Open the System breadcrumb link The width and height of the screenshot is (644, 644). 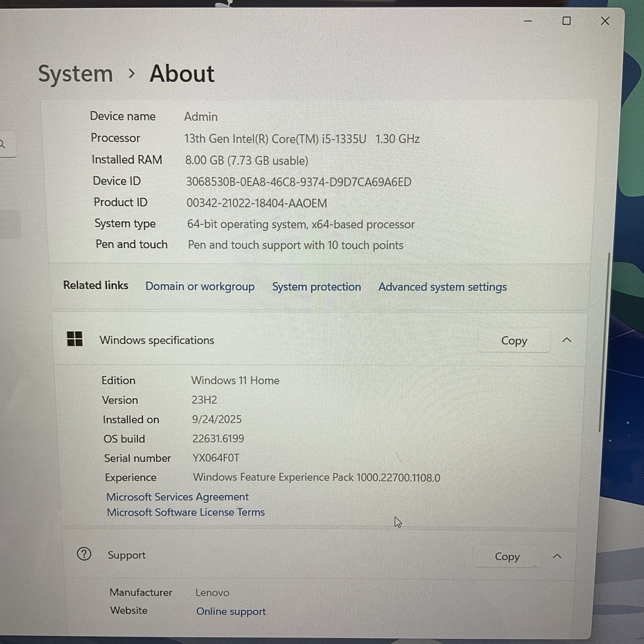(76, 74)
